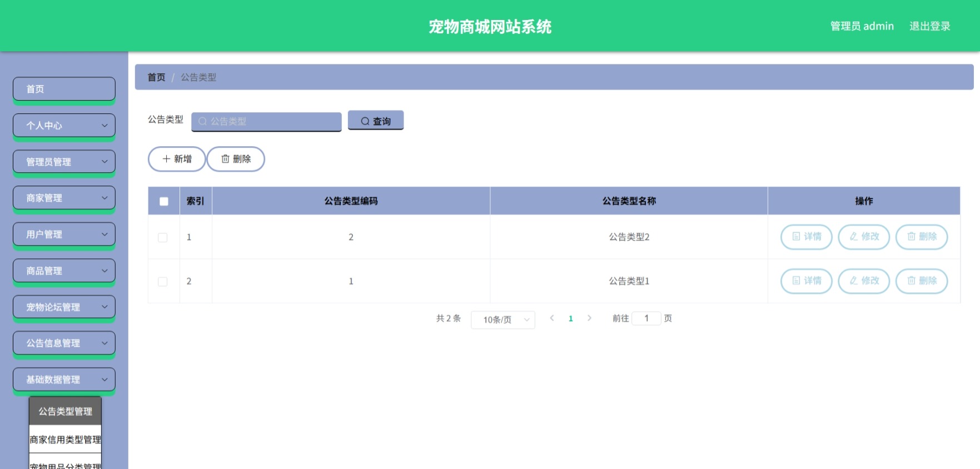Click the 删除 batch delete button above table
Viewport: 980px width, 469px height.
pos(236,159)
